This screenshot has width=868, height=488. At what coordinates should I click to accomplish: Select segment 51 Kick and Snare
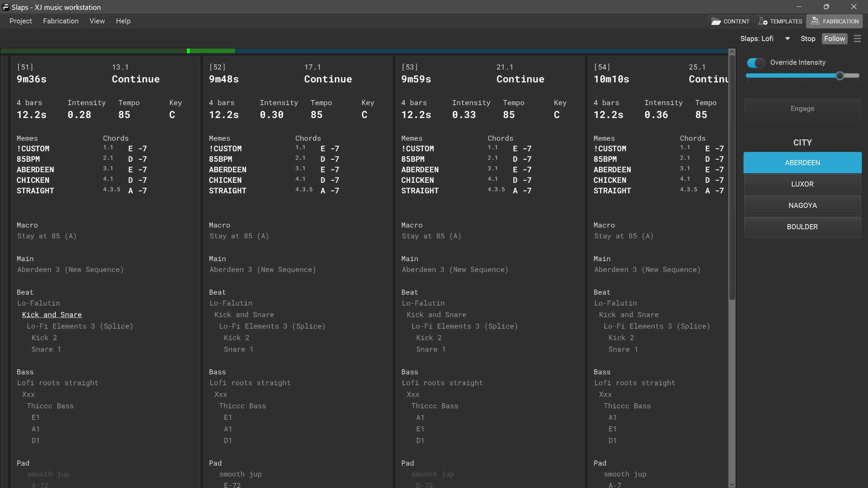tap(51, 314)
